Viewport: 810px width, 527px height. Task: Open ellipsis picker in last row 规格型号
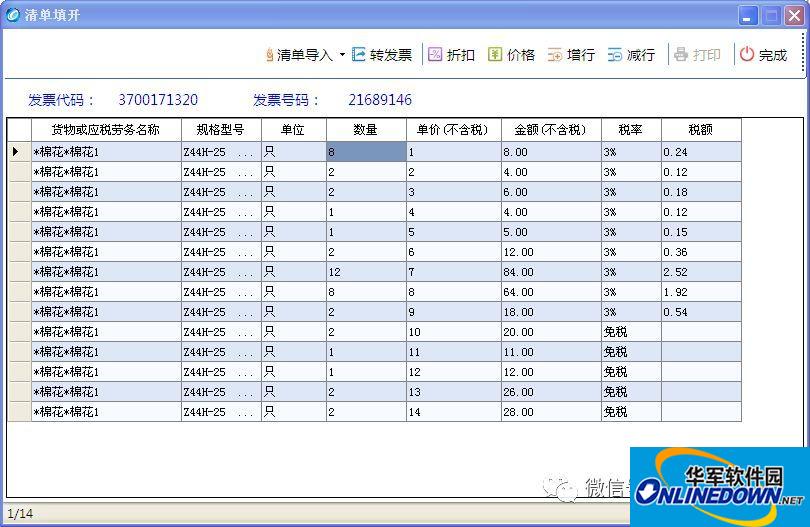click(245, 412)
